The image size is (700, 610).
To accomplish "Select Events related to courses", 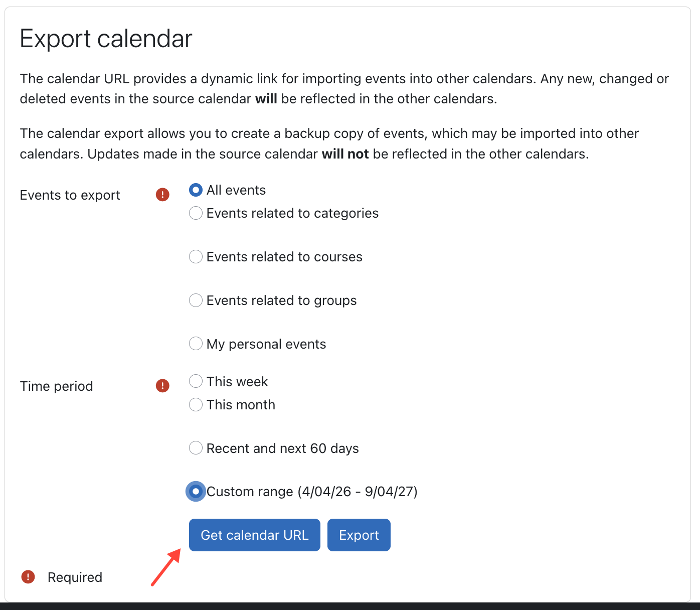I will [196, 256].
